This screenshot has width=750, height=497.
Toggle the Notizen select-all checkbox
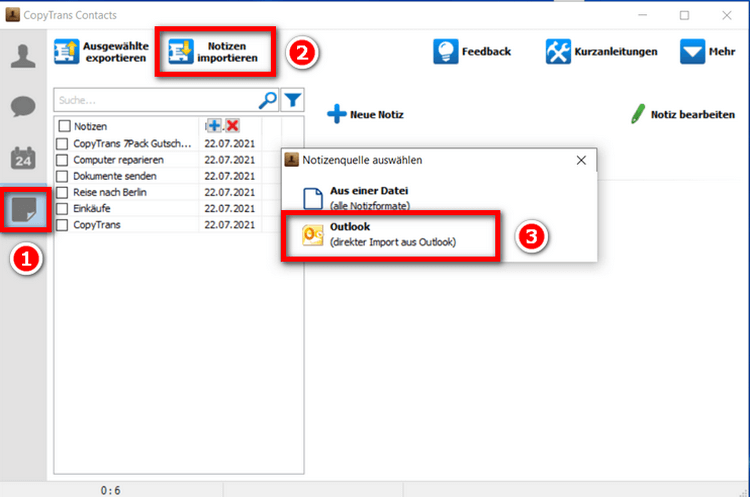64,126
